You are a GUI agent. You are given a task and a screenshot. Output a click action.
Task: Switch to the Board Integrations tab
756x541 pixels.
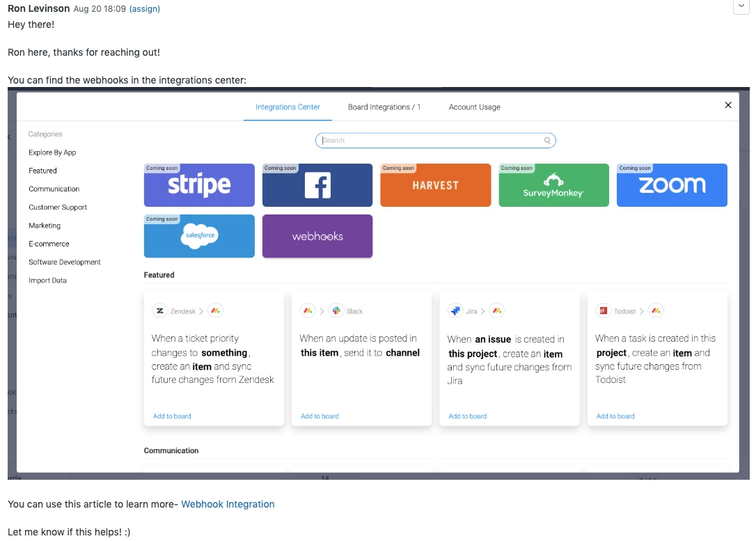(384, 107)
